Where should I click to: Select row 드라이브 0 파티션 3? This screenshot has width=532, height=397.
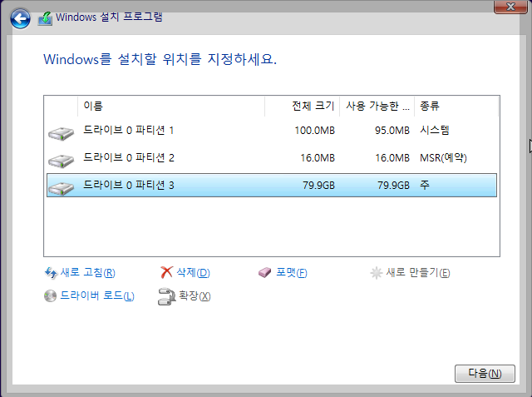click(272, 185)
